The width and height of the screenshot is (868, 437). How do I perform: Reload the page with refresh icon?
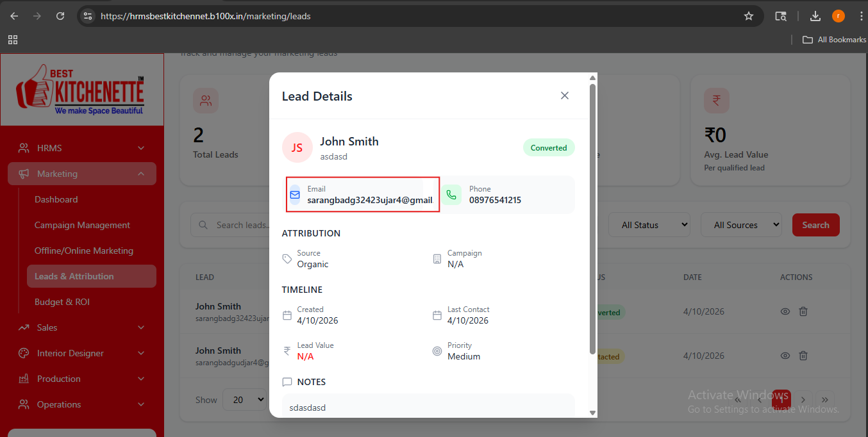(60, 16)
